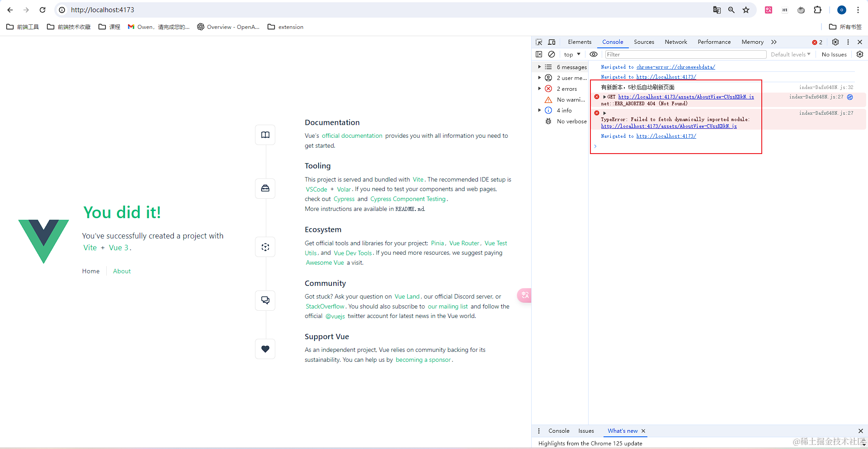Open the 前端工具 bookmarks folder
Screen dimensions: 868x449
(x=23, y=27)
